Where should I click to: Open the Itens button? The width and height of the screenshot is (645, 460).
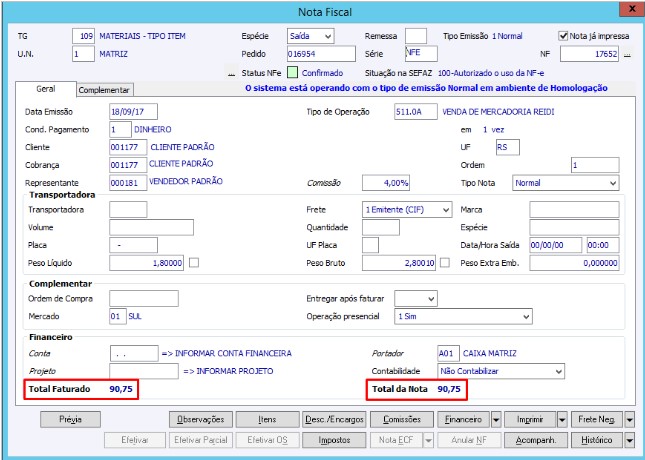(x=267, y=420)
